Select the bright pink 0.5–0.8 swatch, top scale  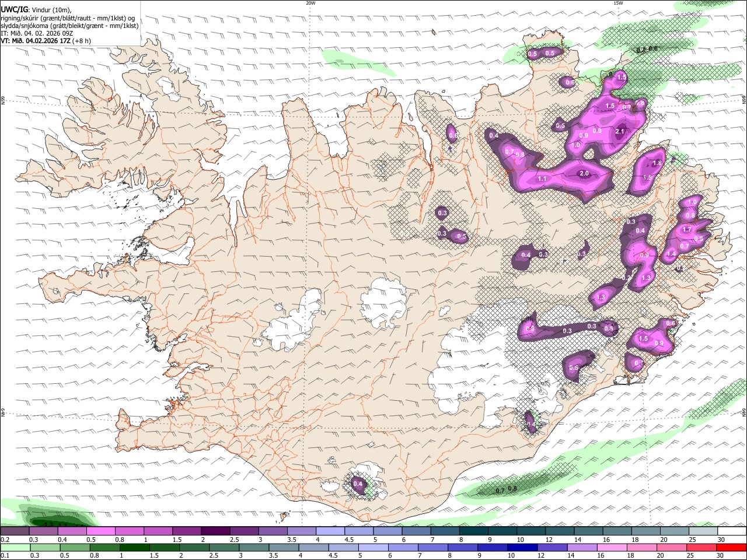pos(100,531)
